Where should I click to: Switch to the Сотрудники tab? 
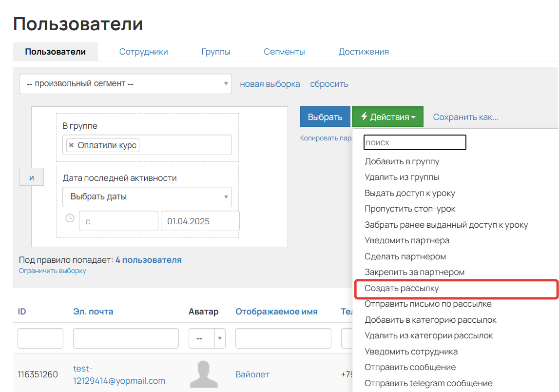tap(143, 52)
